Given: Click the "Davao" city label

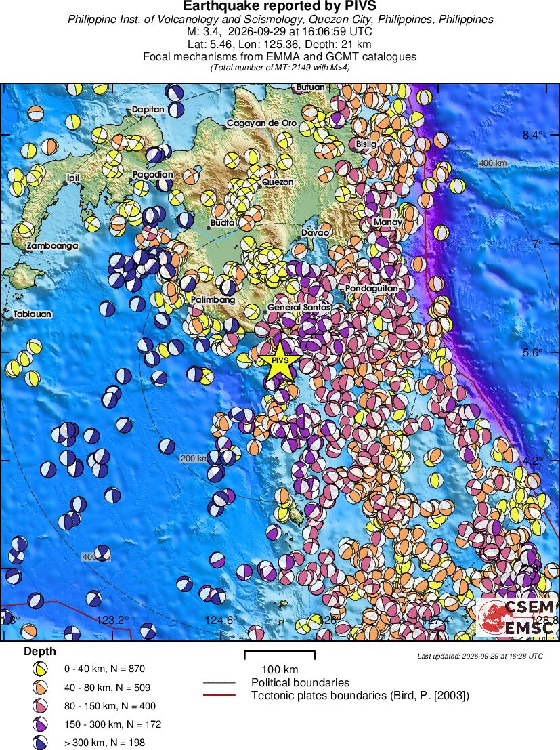Looking at the screenshot, I should [315, 233].
